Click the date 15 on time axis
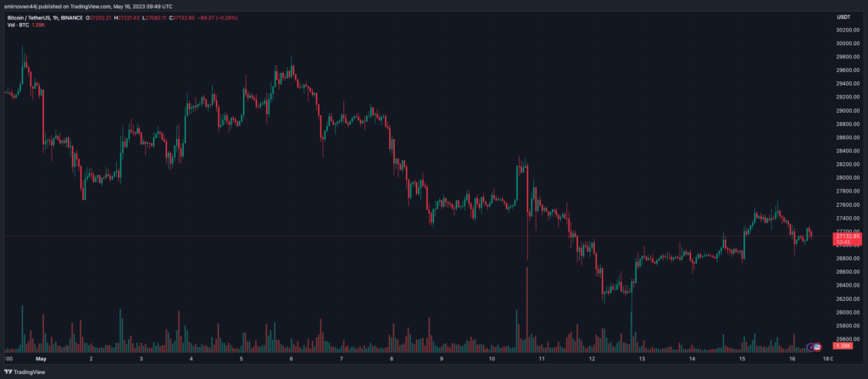 tap(742, 359)
